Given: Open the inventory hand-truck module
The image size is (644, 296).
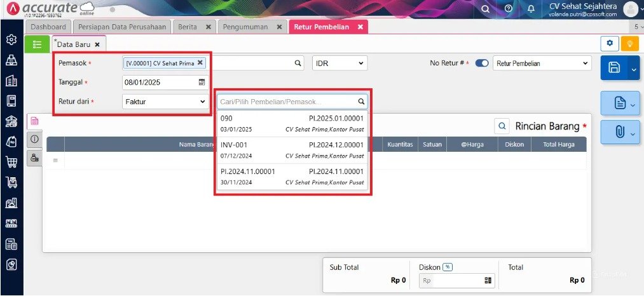Looking at the screenshot, I should point(11,182).
